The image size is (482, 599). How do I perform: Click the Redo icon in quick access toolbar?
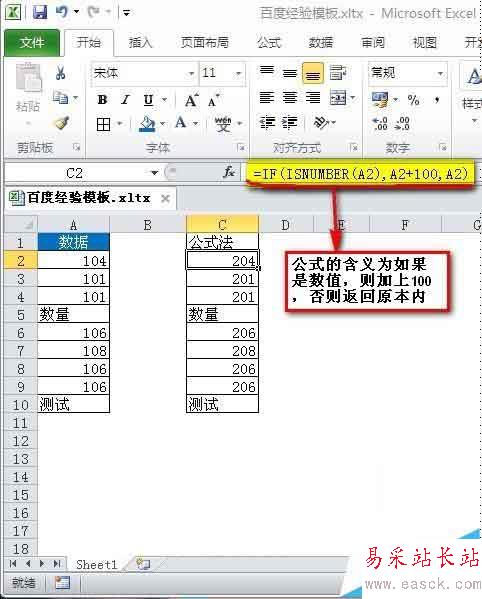[x=93, y=12]
